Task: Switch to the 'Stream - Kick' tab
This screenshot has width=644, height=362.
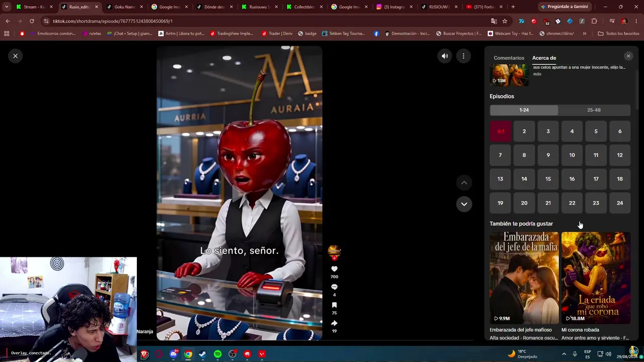Action: point(34,7)
